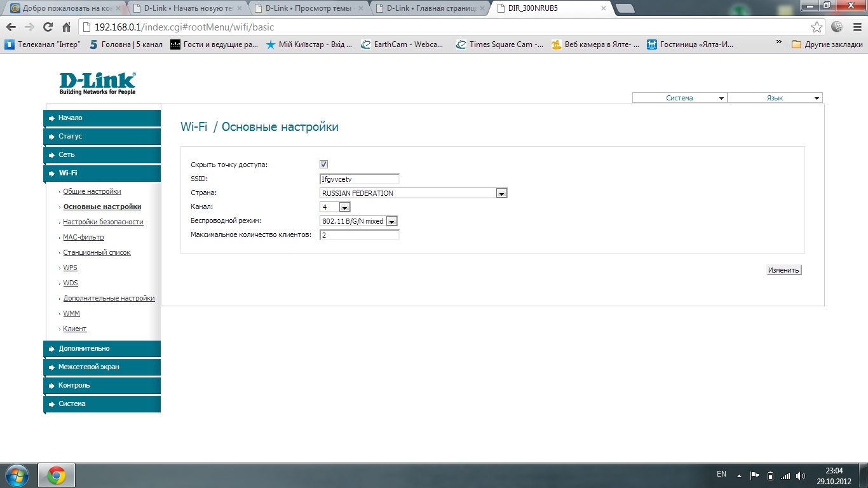
Task: Switch to D-Link Просмотр темы tab
Action: (308, 8)
